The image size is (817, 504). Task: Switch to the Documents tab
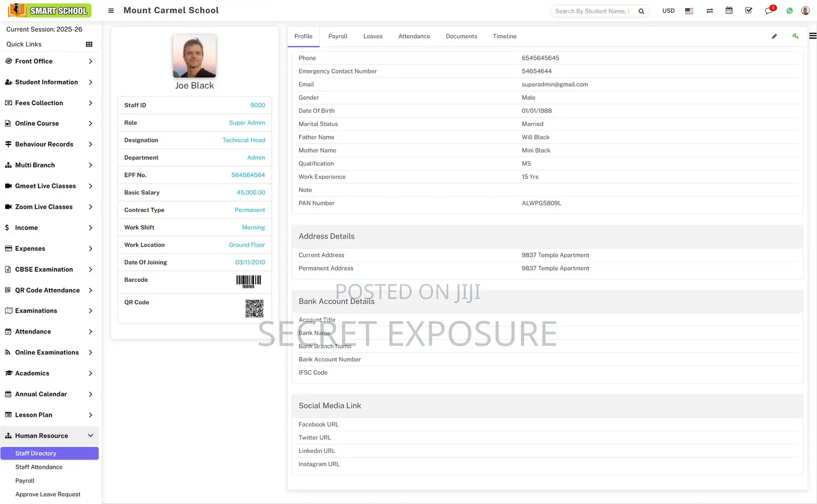pos(462,36)
